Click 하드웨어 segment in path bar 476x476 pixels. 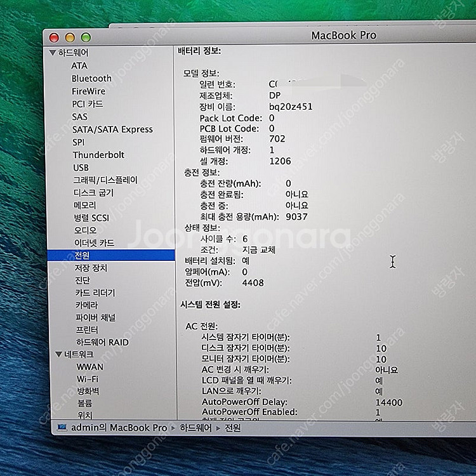pyautogui.click(x=195, y=428)
